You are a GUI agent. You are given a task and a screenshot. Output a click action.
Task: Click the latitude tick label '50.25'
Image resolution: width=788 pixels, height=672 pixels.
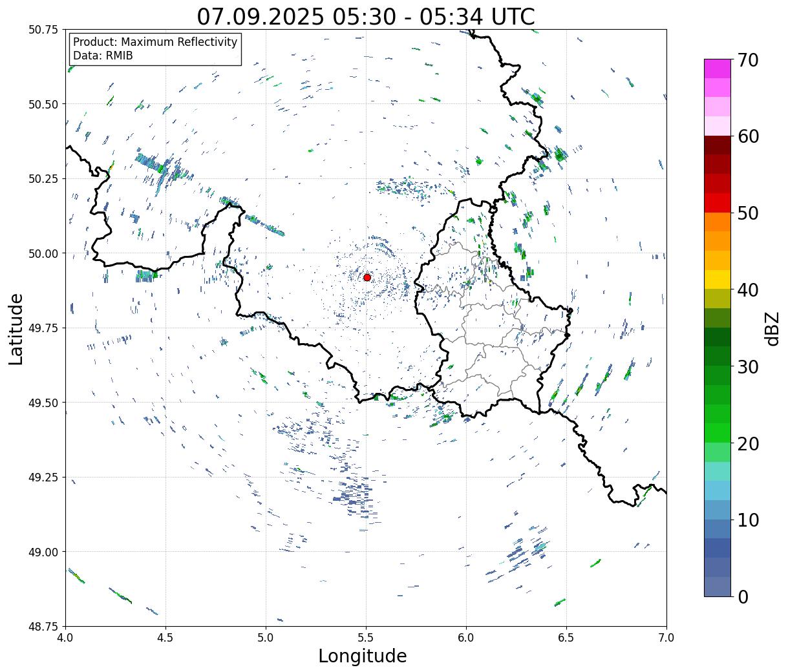43,179
